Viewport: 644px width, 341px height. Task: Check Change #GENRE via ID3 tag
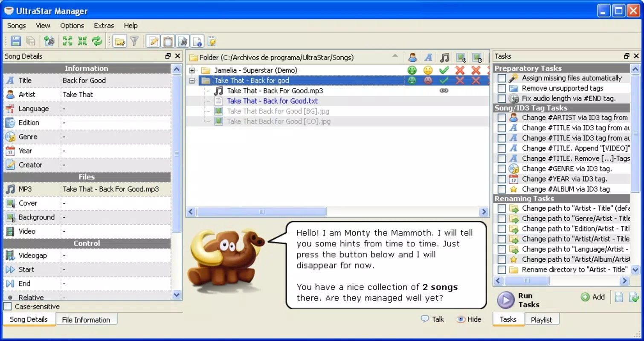(502, 169)
